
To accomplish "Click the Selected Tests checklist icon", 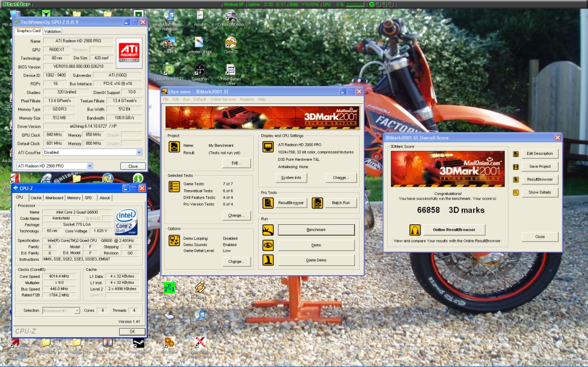I will 174,186.
